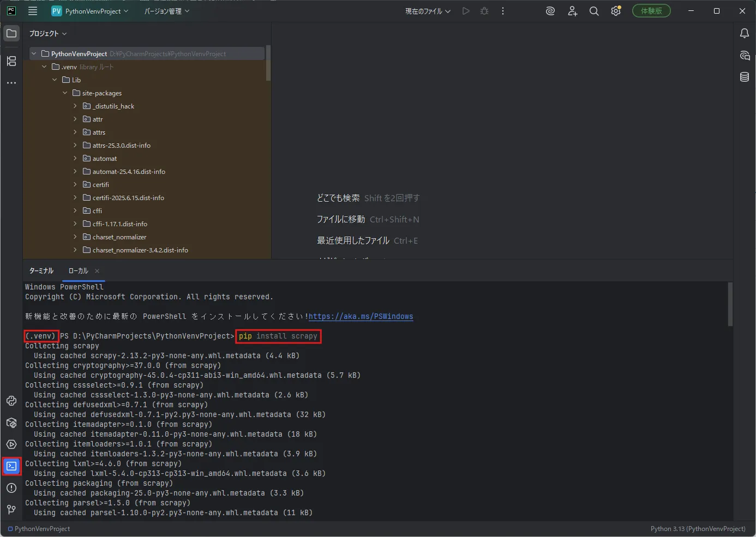Screen dimensions: 756x537
Task: Select the Local terminal session tab
Action: pyautogui.click(x=78, y=271)
